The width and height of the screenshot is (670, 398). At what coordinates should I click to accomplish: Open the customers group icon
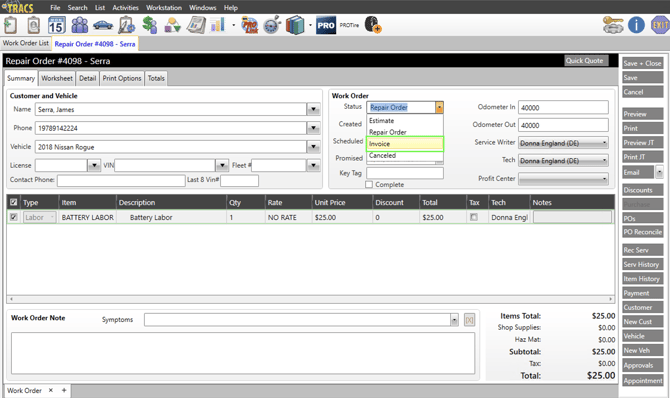[x=79, y=25]
